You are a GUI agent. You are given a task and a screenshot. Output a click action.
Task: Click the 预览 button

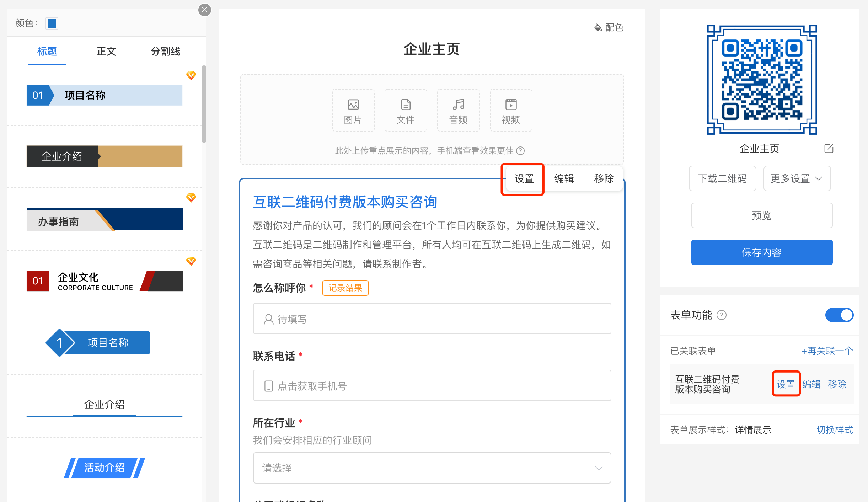point(762,215)
